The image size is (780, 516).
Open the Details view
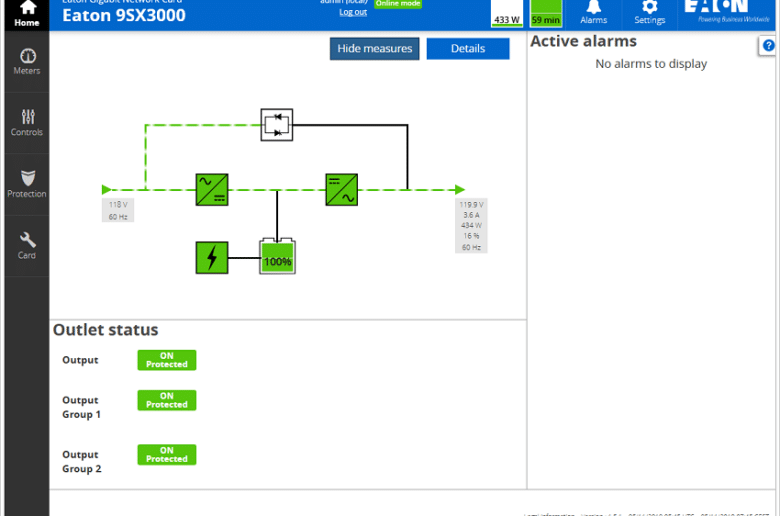[468, 49]
